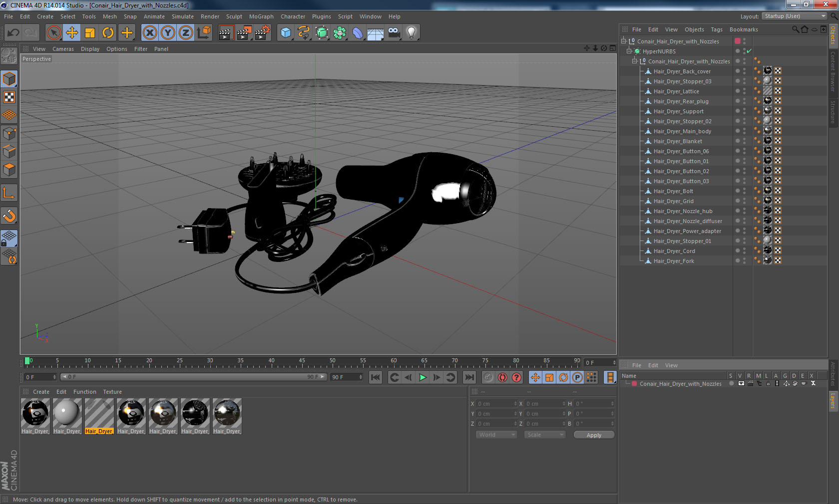This screenshot has height=504, width=839.
Task: Toggle snapping magnet icon
Action: tap(9, 216)
